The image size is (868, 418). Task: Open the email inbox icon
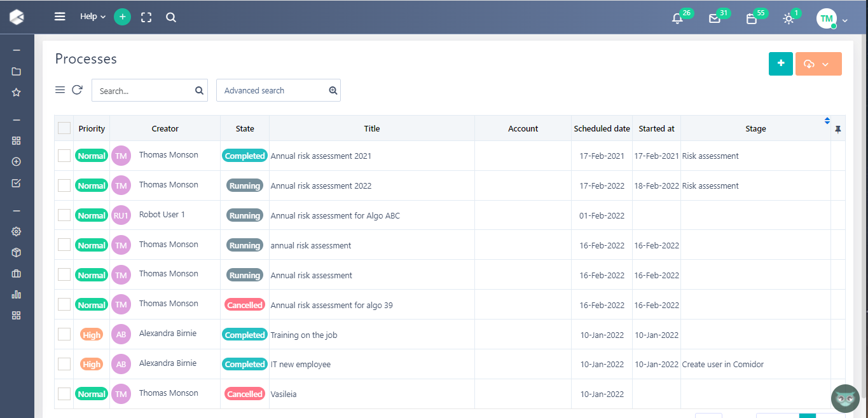[x=714, y=18]
